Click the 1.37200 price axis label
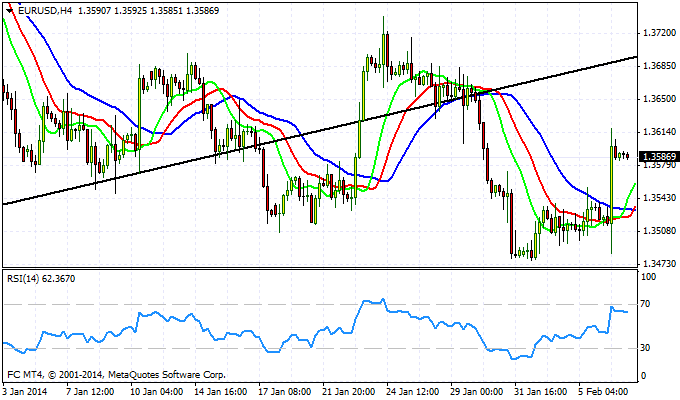The image size is (680, 400). tap(660, 33)
